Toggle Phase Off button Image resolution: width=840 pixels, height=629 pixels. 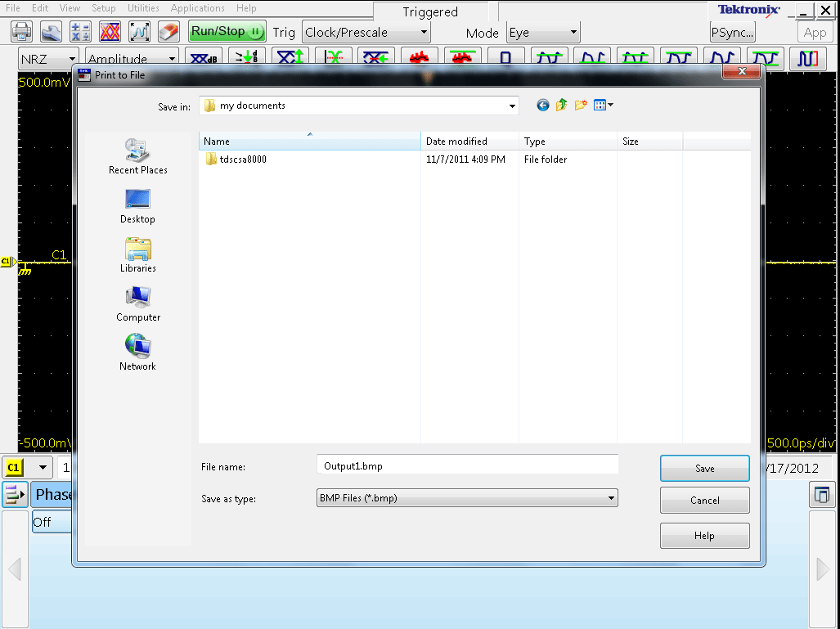click(x=52, y=521)
